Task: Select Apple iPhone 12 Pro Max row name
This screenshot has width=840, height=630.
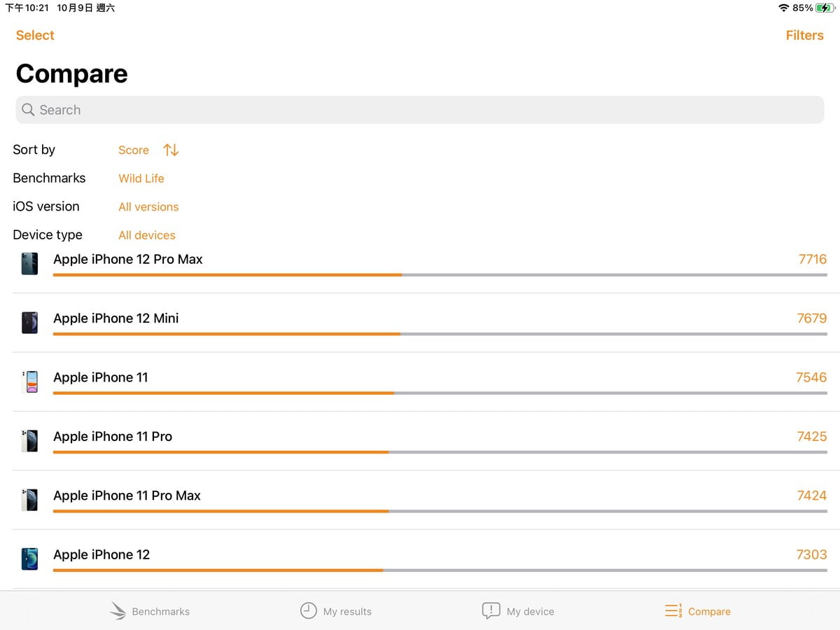Action: click(128, 259)
